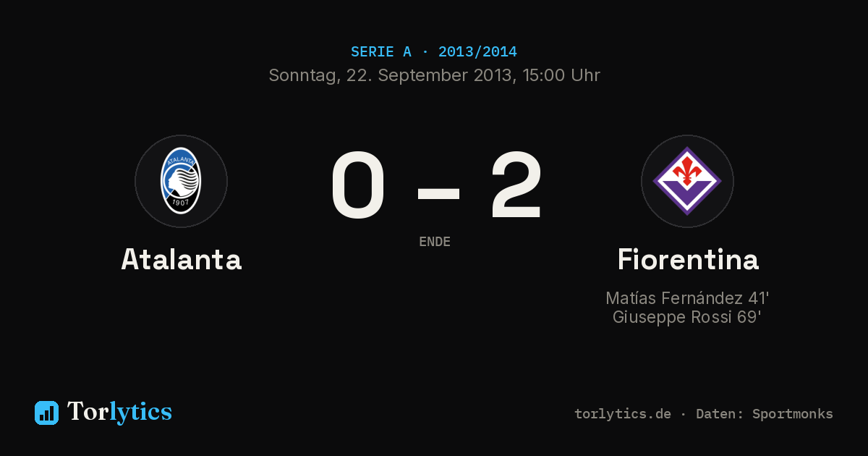868x456 pixels.
Task: Click the Atalanta club crest
Action: point(181,181)
